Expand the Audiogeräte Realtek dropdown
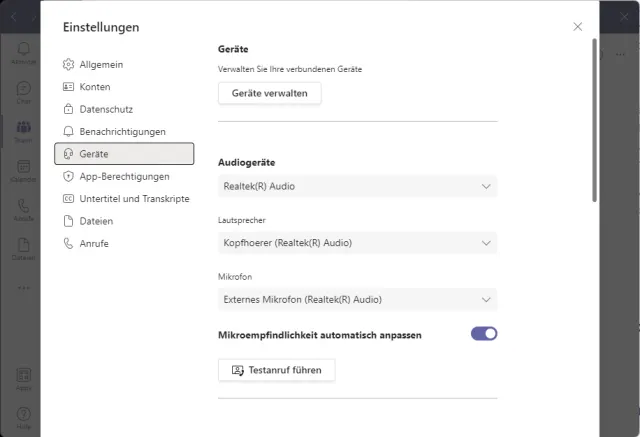This screenshot has height=437, width=640. 357,186
